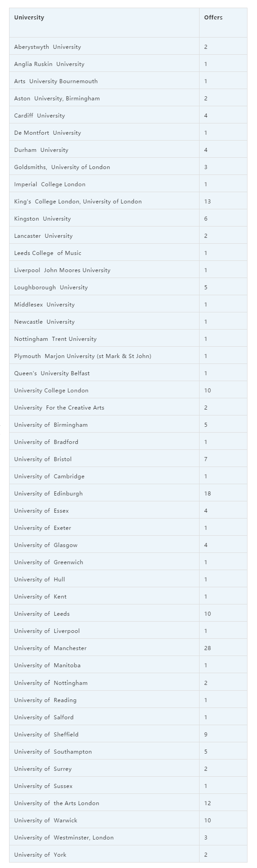Viewport: 257px width, 868px height.
Task: Click University of Sheffield entry
Action: [x=46, y=735]
